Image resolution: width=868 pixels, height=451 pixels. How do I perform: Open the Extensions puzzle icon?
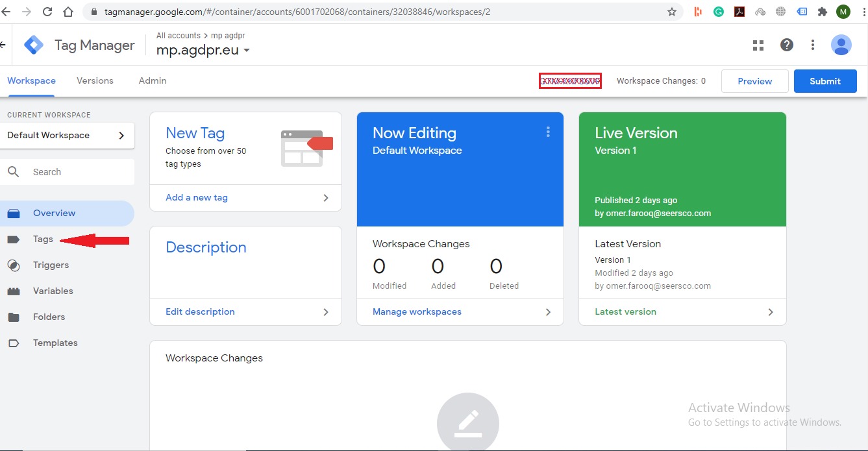point(823,12)
